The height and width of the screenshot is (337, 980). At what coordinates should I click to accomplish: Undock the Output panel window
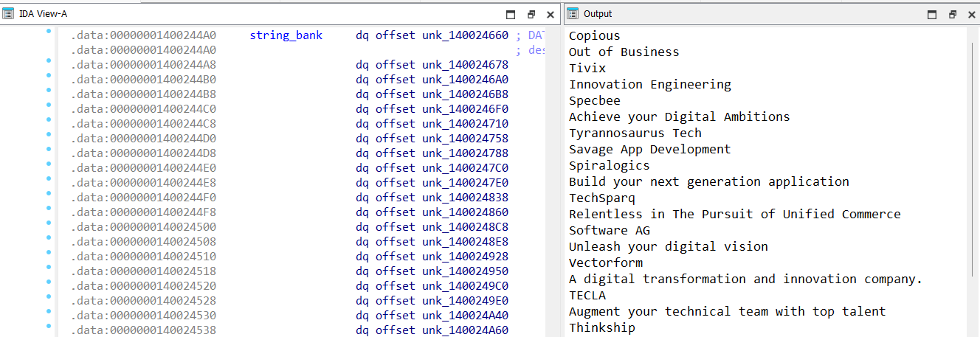(x=952, y=15)
